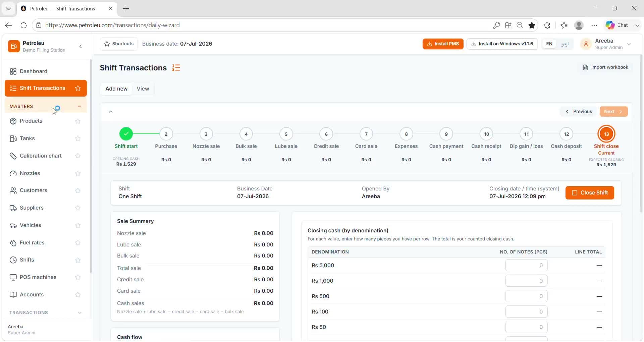Jump to step 10 Cash receipt

tap(486, 134)
